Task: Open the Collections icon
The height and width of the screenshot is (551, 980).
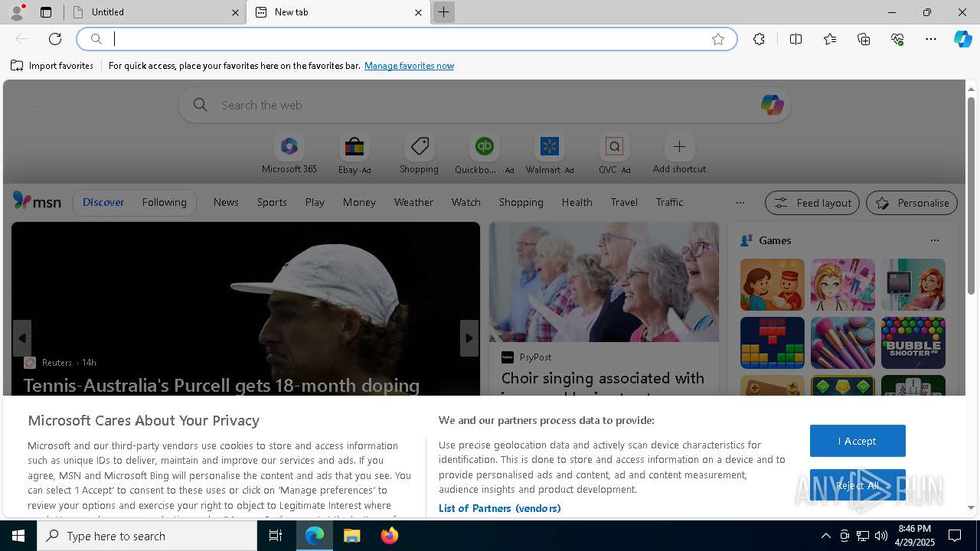Action: (864, 39)
